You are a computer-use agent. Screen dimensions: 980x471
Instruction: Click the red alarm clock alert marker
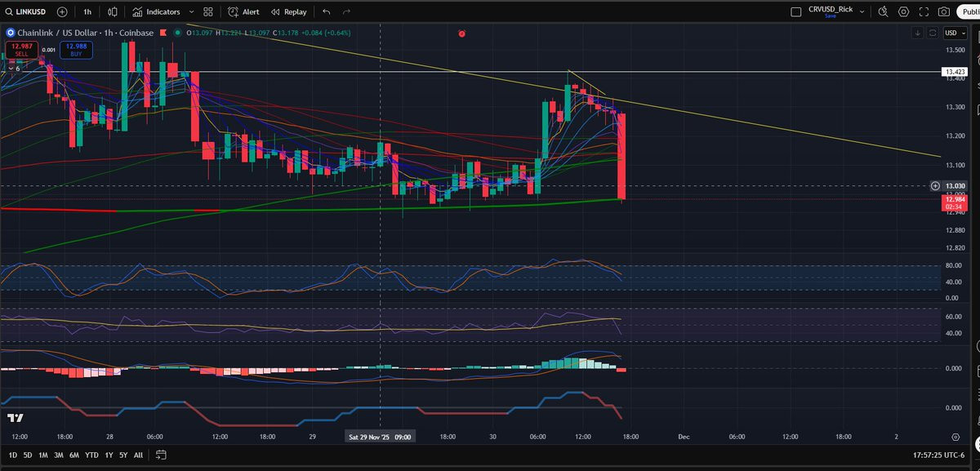click(462, 33)
